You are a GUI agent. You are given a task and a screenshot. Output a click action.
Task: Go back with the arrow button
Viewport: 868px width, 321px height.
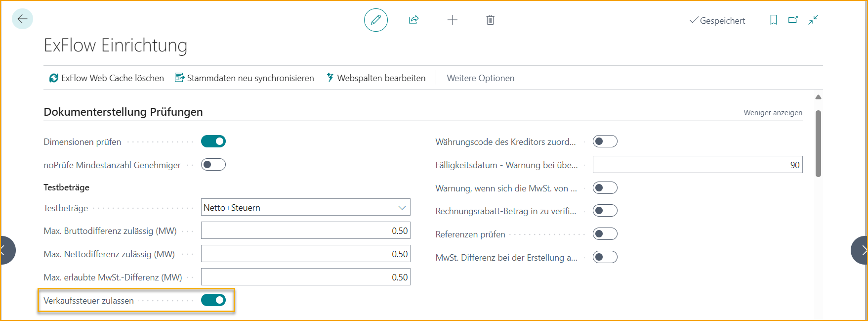coord(22,19)
